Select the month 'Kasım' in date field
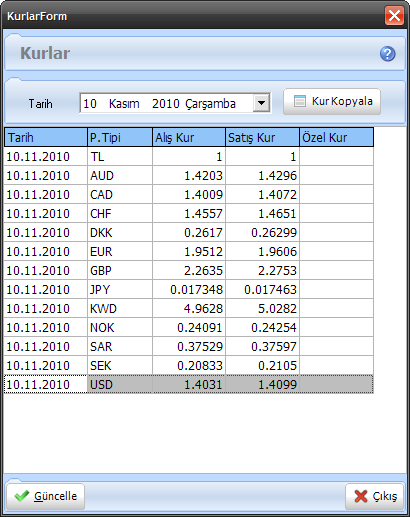The width and height of the screenshot is (410, 517). pyautogui.click(x=124, y=104)
